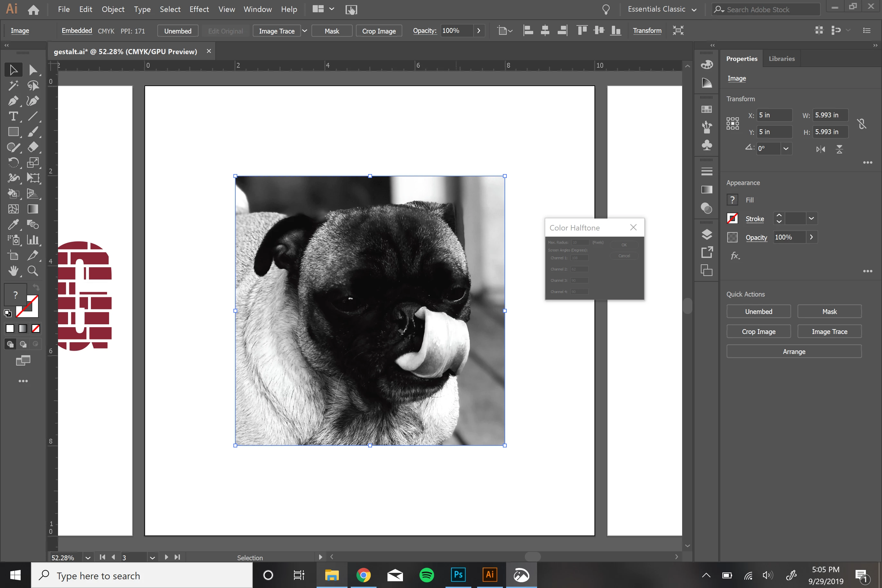Select the Eraser tool
The width and height of the screenshot is (882, 588).
[x=33, y=147]
